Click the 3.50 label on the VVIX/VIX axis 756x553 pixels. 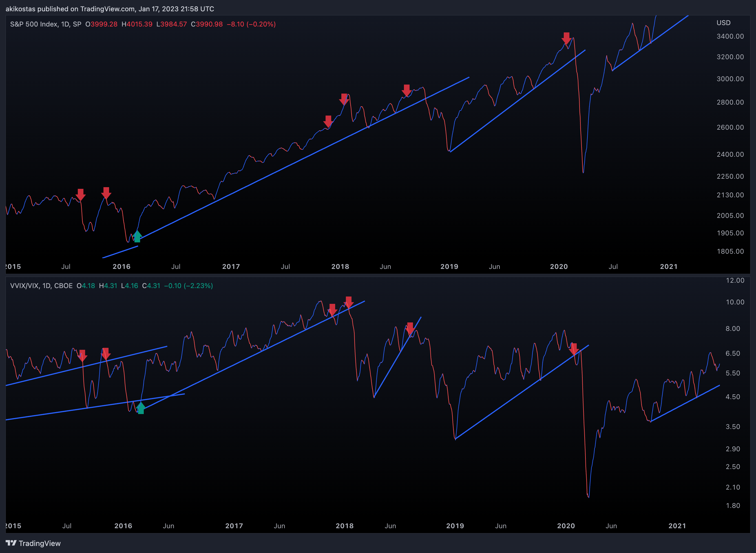(733, 426)
